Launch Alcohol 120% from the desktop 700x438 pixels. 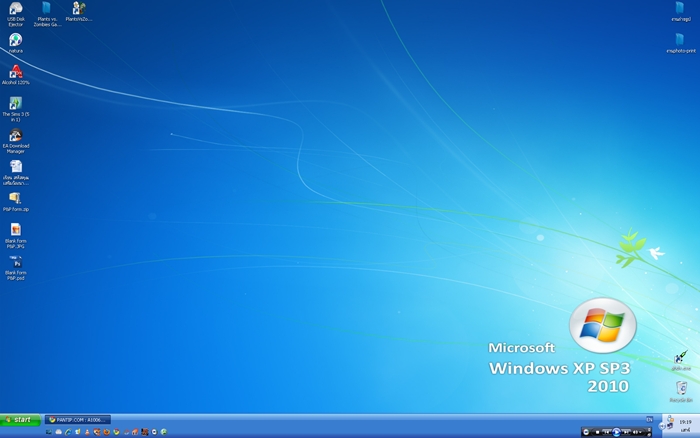click(x=16, y=75)
